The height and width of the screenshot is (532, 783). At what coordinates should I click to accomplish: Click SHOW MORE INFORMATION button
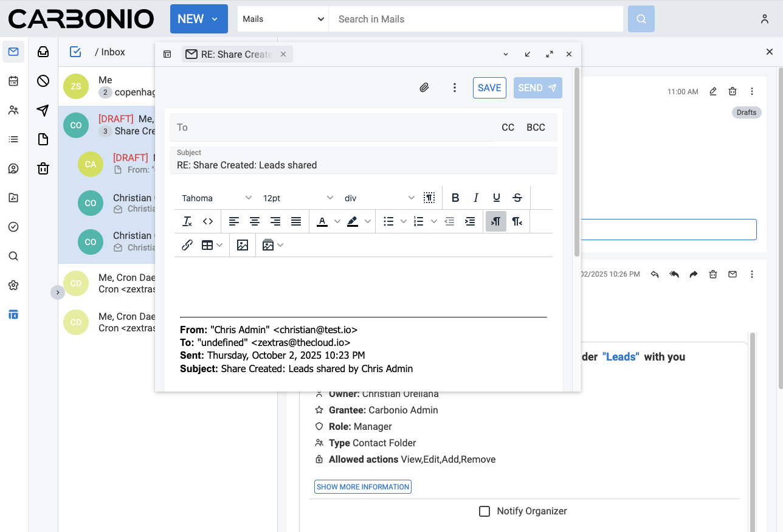(x=363, y=487)
